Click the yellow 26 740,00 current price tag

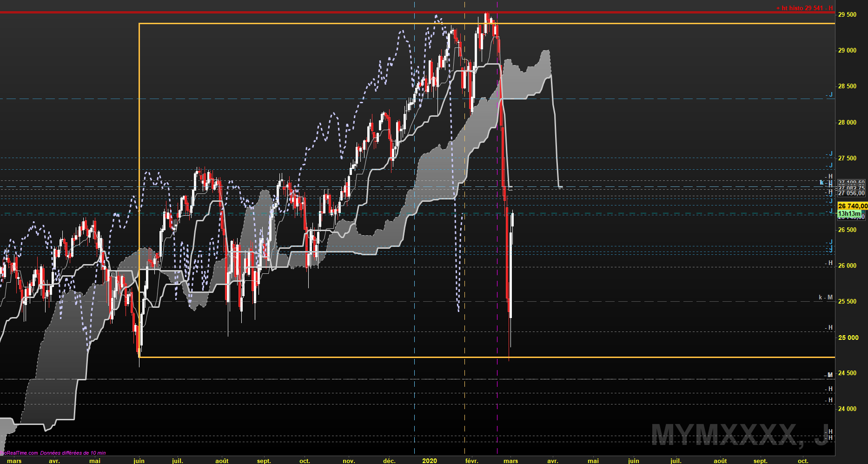tap(852, 206)
